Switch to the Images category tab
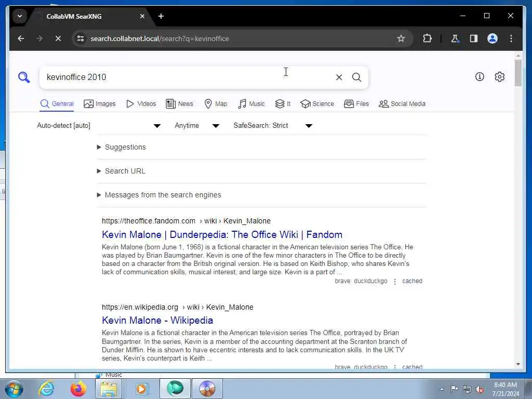 point(99,104)
